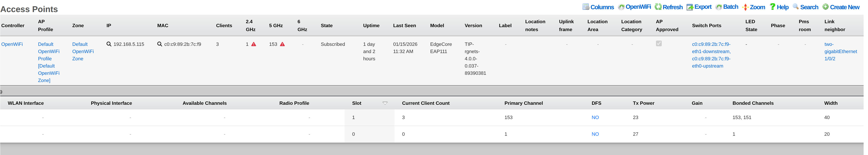The height and width of the screenshot is (155, 868).
Task: Click magnifier icon beside MAC address
Action: (160, 44)
